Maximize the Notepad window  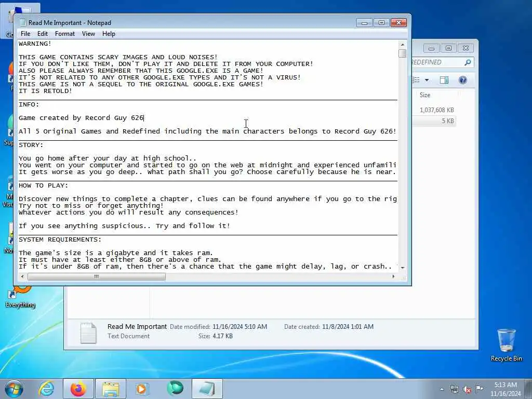click(x=381, y=23)
